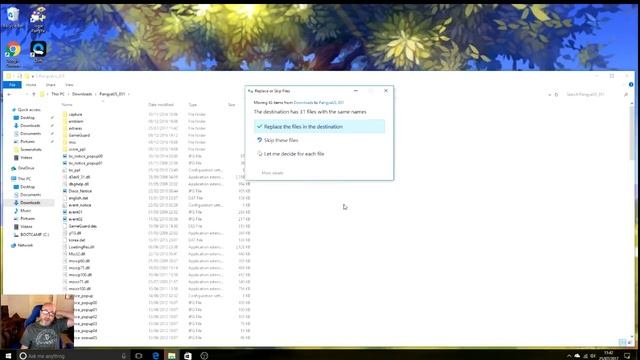Follow the Downloads source link in dialog
This screenshot has height=360, width=640.
303,102
